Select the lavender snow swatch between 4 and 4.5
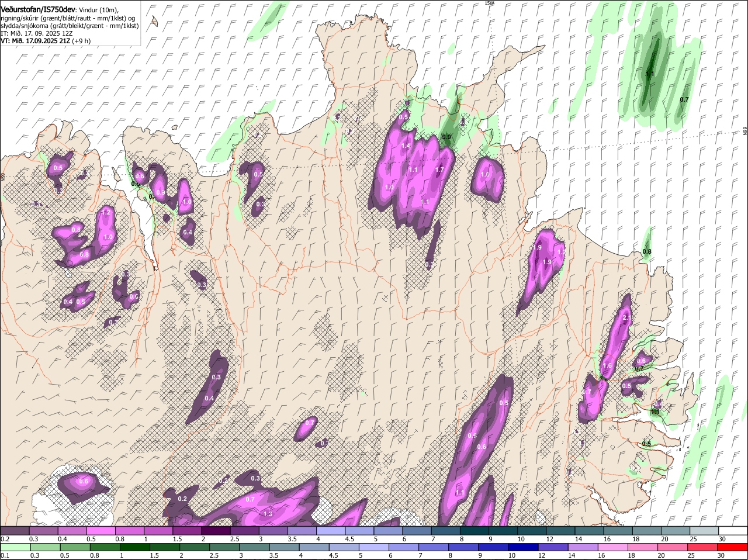 [x=331, y=531]
